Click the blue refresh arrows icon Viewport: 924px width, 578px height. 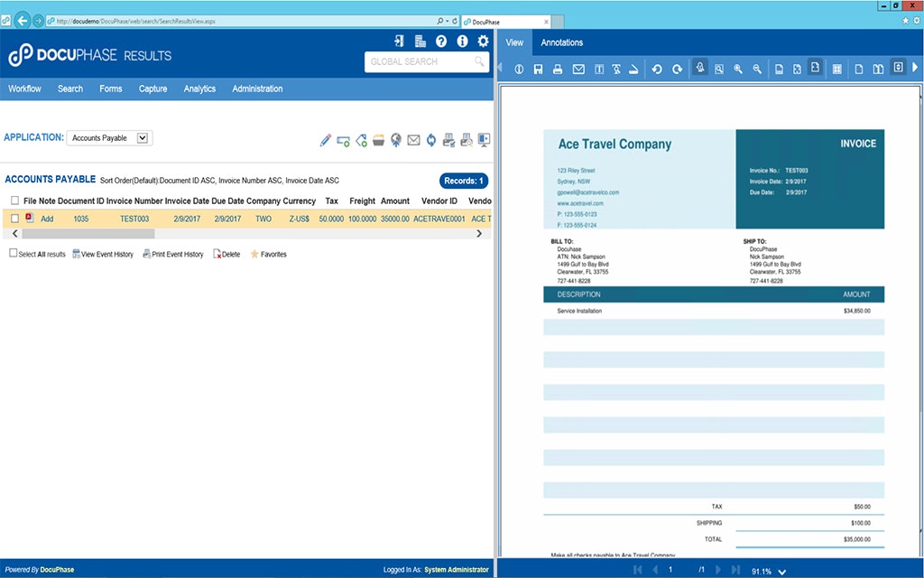[431, 140]
